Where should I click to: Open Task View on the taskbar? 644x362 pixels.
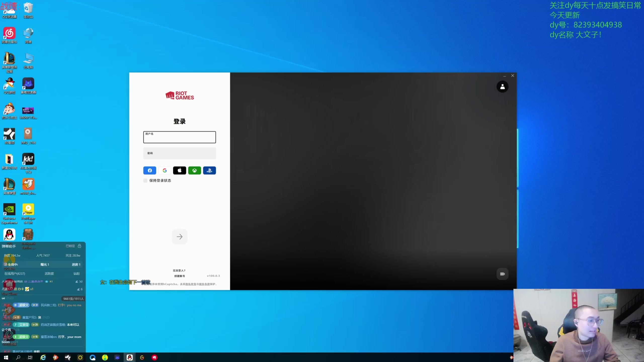[30, 357]
